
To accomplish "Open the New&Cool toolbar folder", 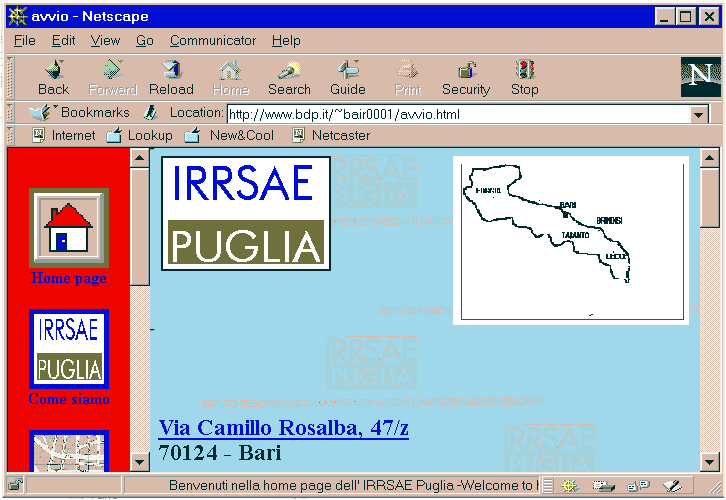I will 229,136.
